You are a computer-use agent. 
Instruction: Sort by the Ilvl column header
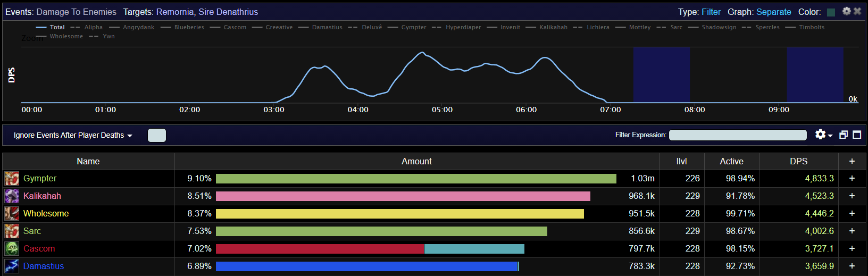[x=682, y=161]
